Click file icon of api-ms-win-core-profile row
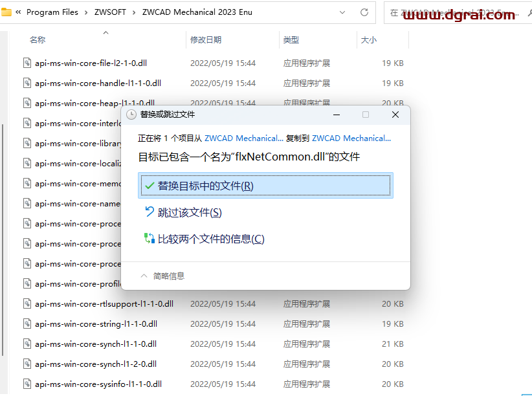532x396 pixels. pyautogui.click(x=27, y=283)
